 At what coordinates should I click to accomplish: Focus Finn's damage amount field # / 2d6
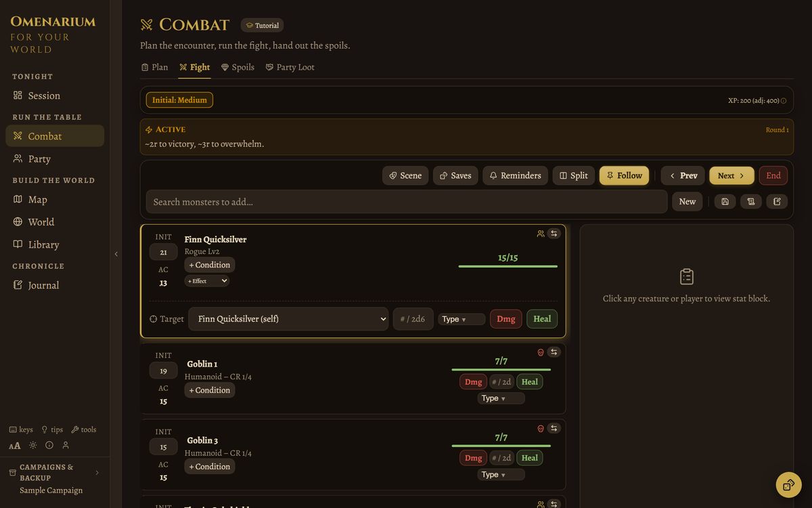[413, 319]
